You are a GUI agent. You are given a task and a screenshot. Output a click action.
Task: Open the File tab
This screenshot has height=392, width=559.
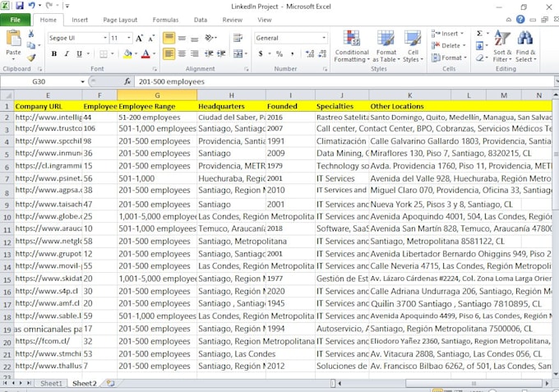(x=16, y=20)
